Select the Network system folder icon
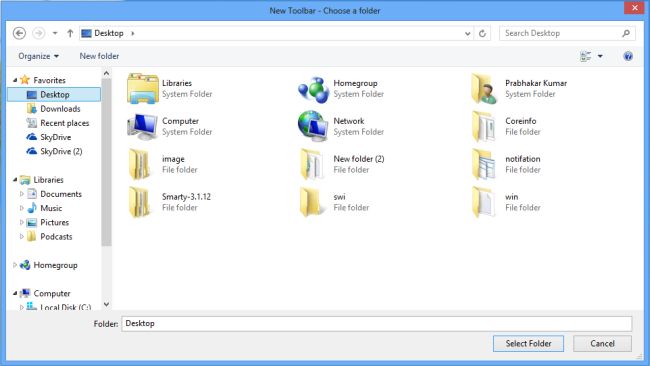The image size is (650, 366). (313, 126)
